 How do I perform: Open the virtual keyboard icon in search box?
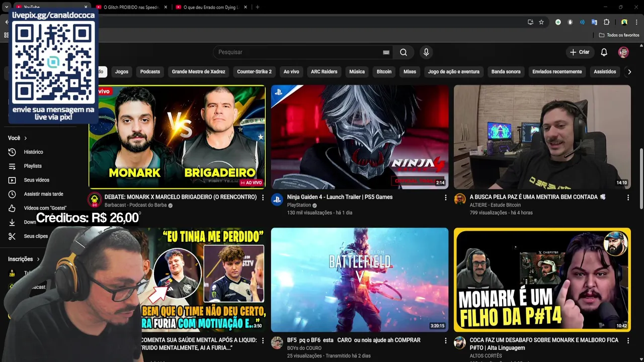click(x=386, y=52)
